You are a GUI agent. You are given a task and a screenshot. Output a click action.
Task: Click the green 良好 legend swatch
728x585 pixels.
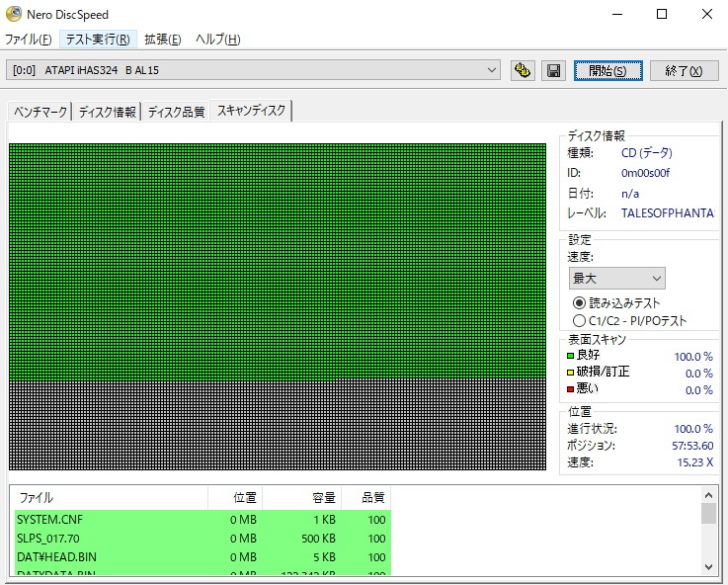(571, 356)
